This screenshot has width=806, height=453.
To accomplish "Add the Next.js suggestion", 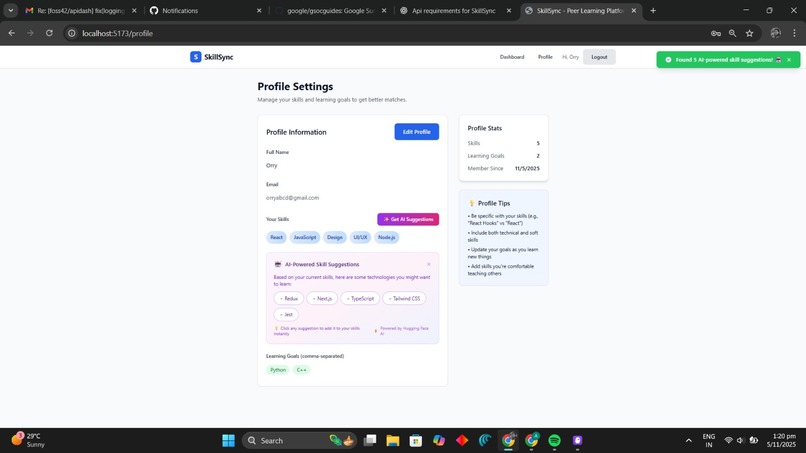I will 322,298.
